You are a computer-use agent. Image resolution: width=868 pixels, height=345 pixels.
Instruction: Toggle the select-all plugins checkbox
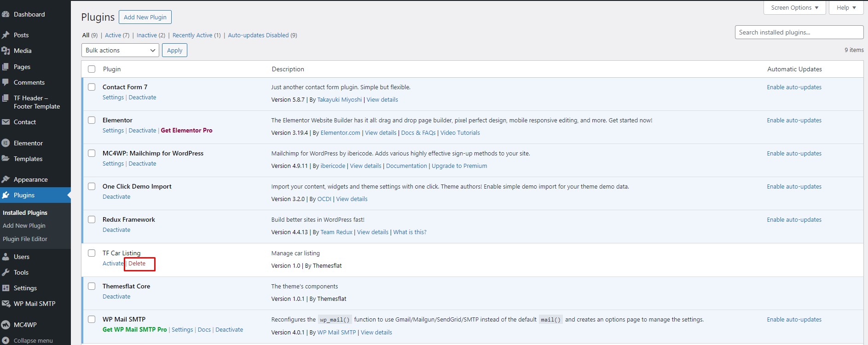coord(92,69)
